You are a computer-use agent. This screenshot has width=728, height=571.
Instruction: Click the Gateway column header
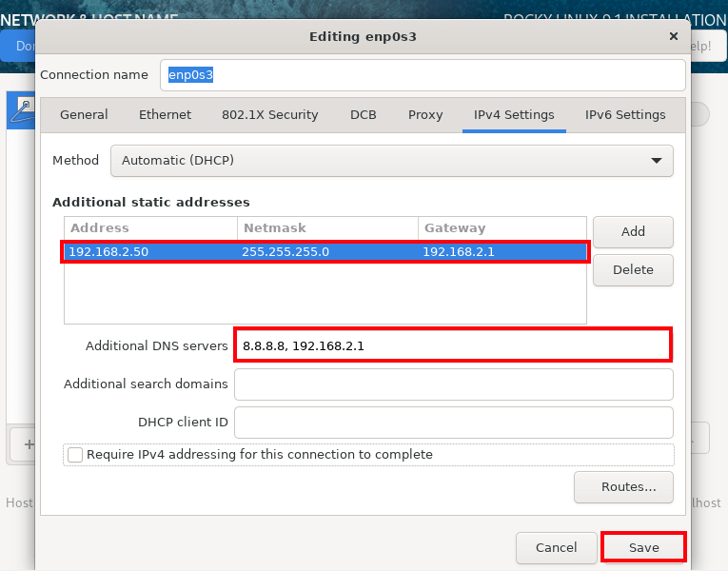click(x=502, y=228)
